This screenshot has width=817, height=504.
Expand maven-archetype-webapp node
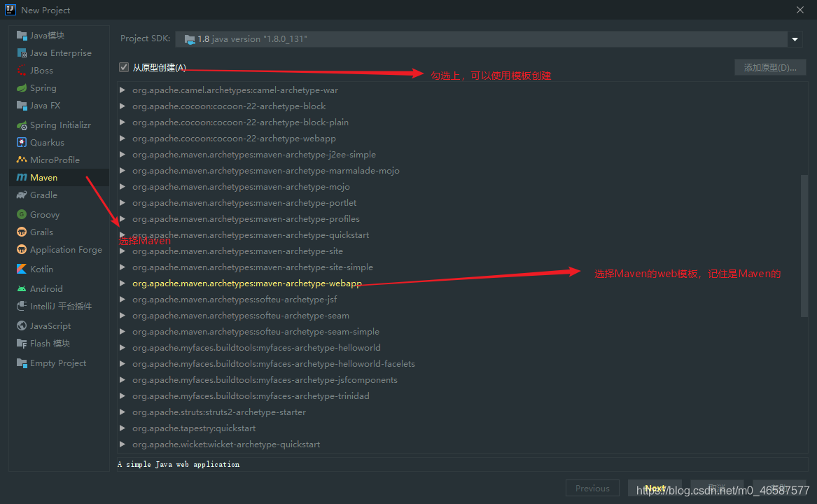click(123, 283)
